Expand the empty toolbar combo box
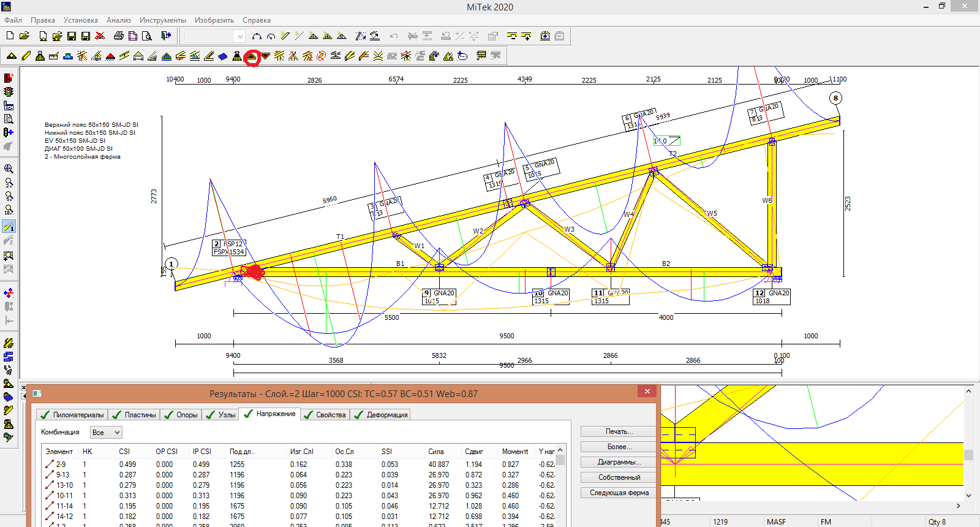The height and width of the screenshot is (527, 980). coord(240,37)
